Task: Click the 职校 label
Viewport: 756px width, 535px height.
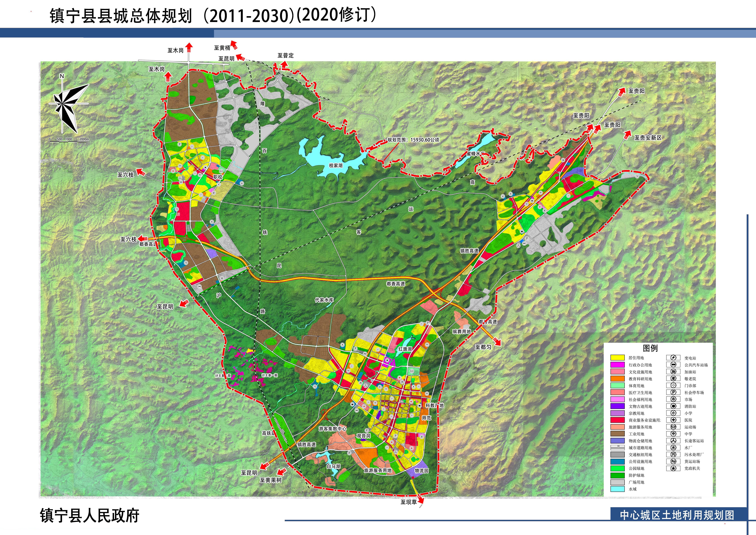Action: point(218,177)
